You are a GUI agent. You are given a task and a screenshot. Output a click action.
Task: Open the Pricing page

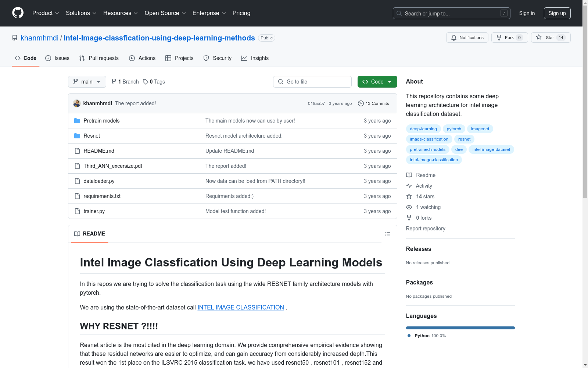241,13
